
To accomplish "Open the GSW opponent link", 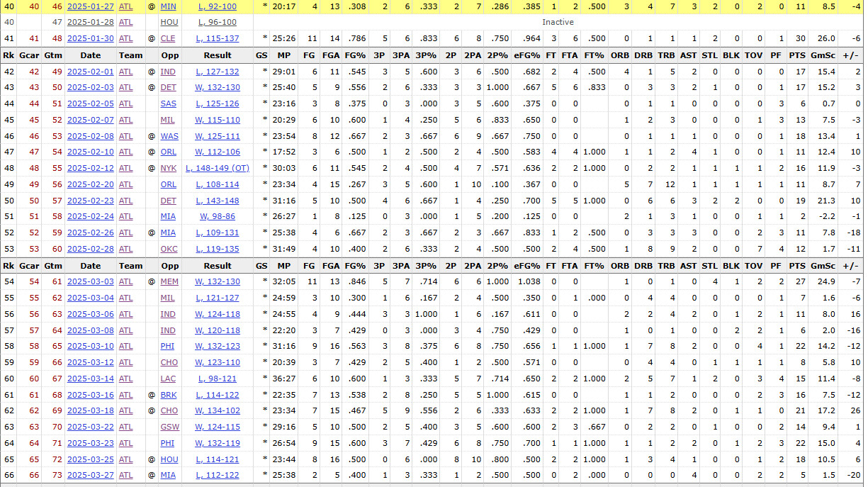I will (169, 427).
